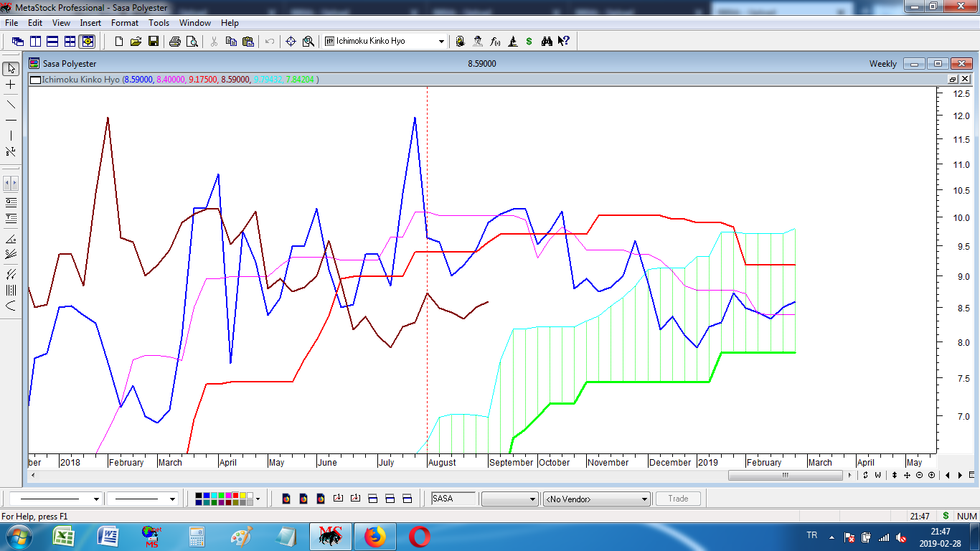Toggle the tile stacked layout icon
The height and width of the screenshot is (551, 980).
(52, 42)
